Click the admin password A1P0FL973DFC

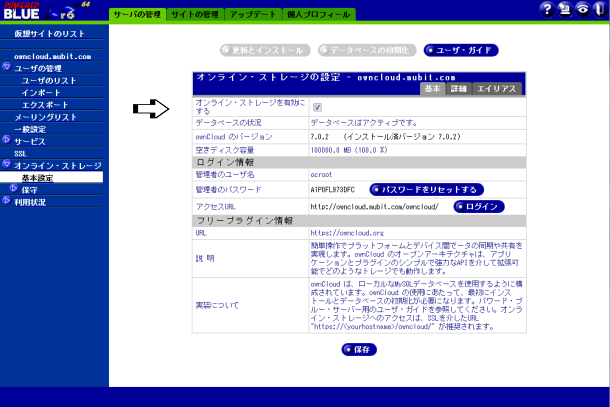tap(333, 189)
